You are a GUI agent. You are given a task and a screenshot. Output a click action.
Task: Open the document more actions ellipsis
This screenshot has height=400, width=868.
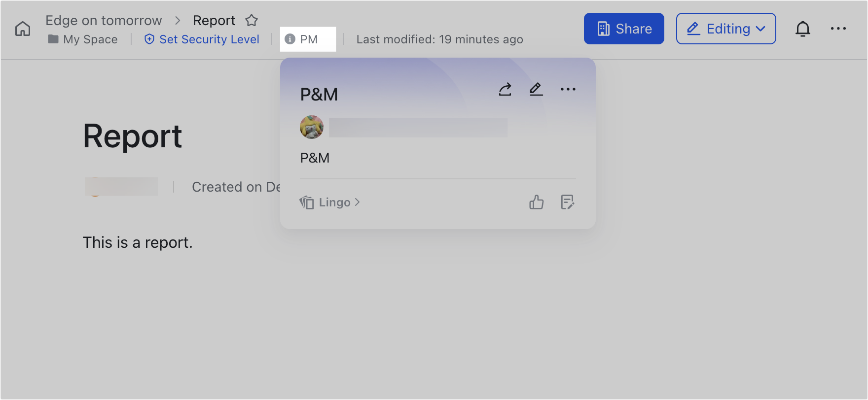[x=838, y=29]
